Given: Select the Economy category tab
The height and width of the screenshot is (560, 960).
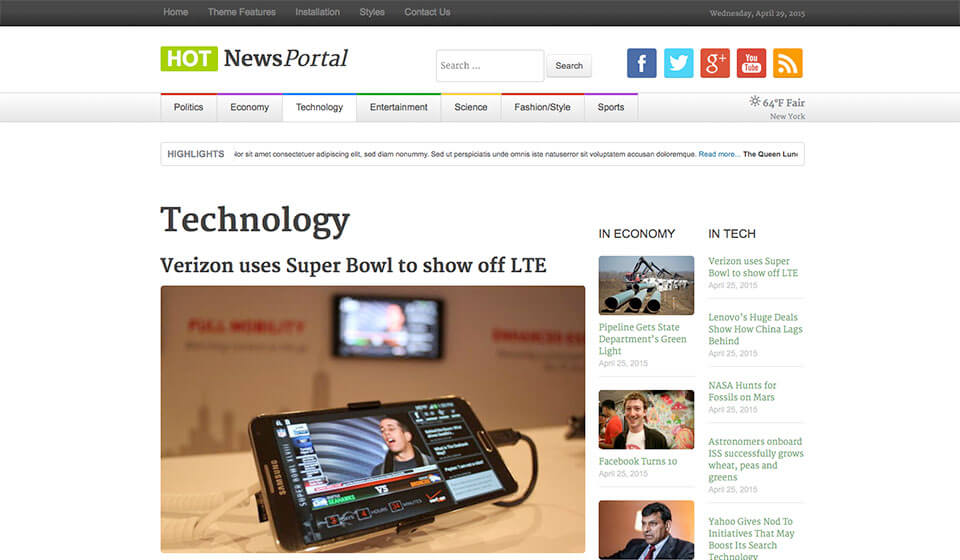Looking at the screenshot, I should (x=250, y=107).
